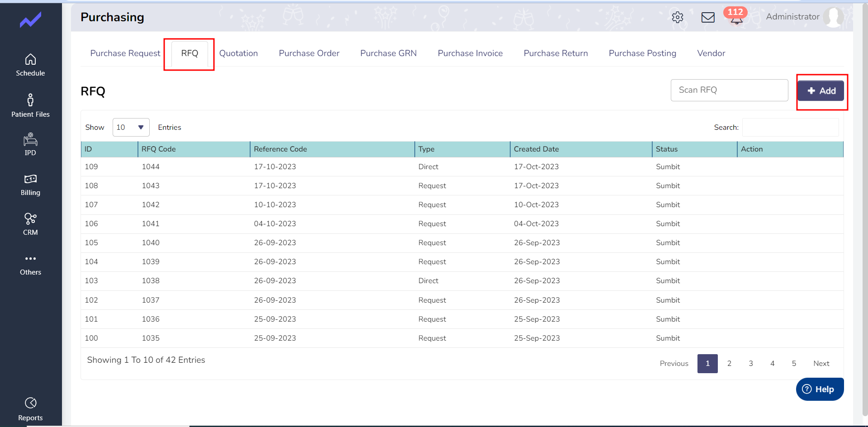
Task: Go to IPD module icon
Action: pyautogui.click(x=30, y=139)
